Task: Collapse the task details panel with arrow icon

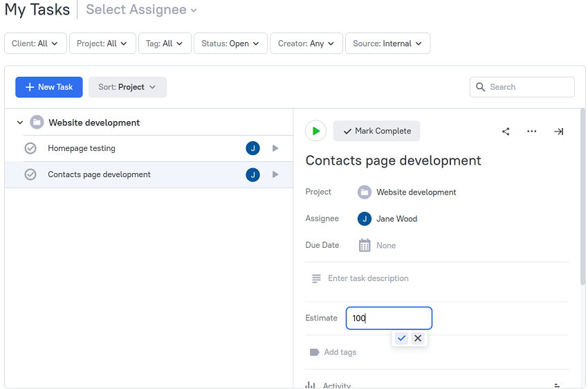Action: click(x=558, y=132)
